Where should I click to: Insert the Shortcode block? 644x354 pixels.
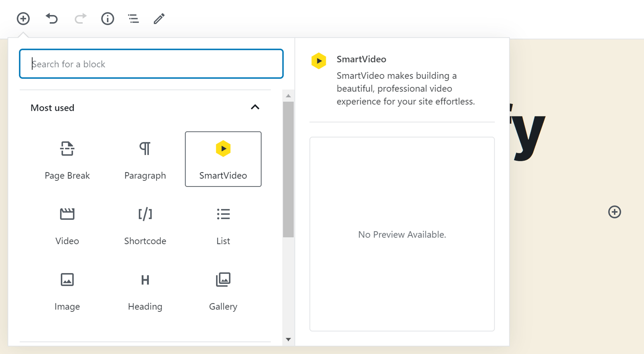point(145,225)
